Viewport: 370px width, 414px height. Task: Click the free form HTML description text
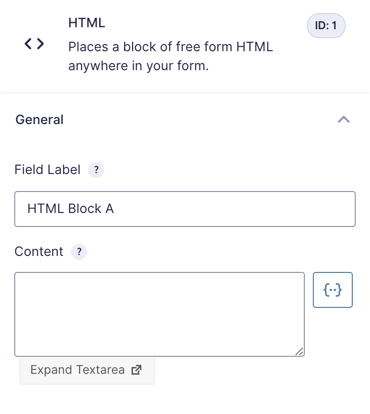[x=170, y=56]
